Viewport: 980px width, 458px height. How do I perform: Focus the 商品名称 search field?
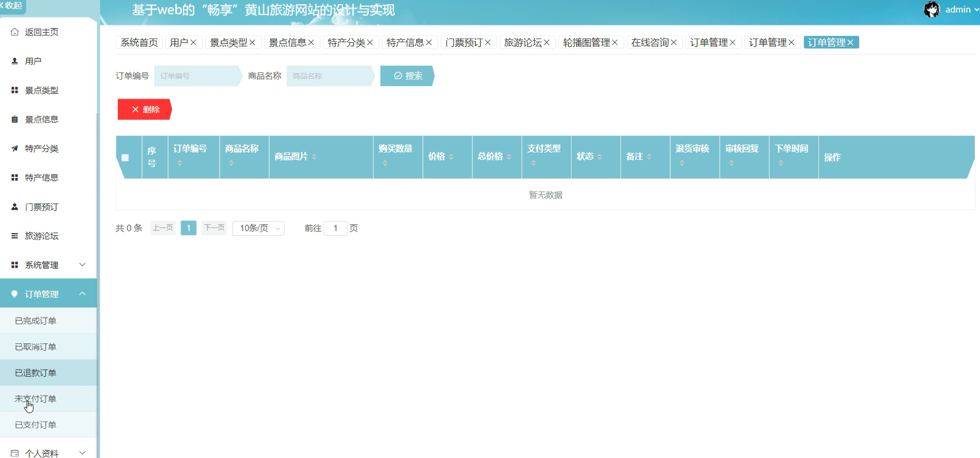click(x=330, y=76)
